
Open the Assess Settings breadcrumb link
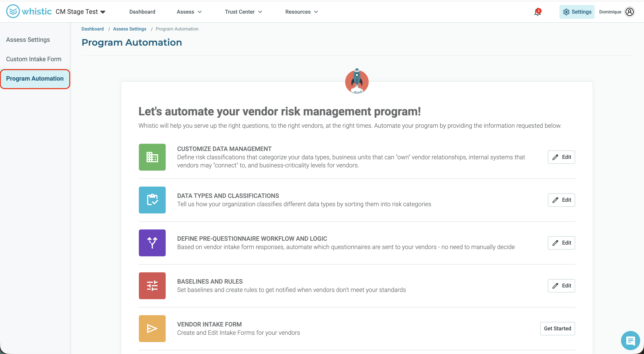pos(129,29)
